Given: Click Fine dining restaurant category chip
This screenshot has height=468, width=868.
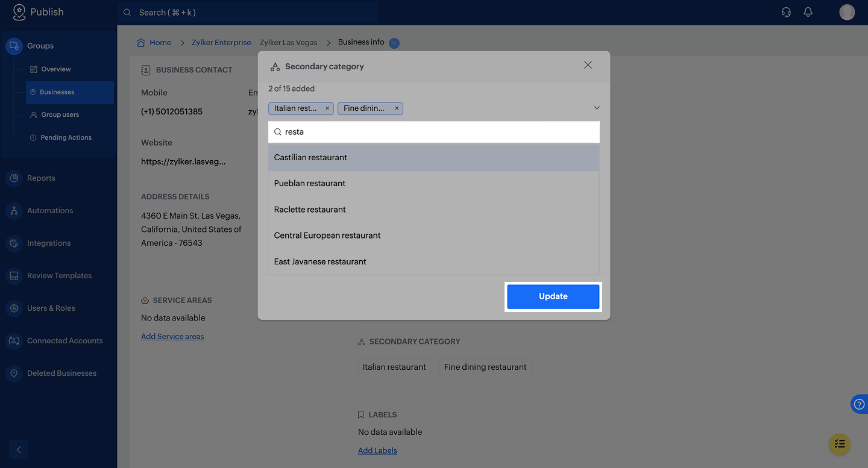Looking at the screenshot, I should [485, 367].
